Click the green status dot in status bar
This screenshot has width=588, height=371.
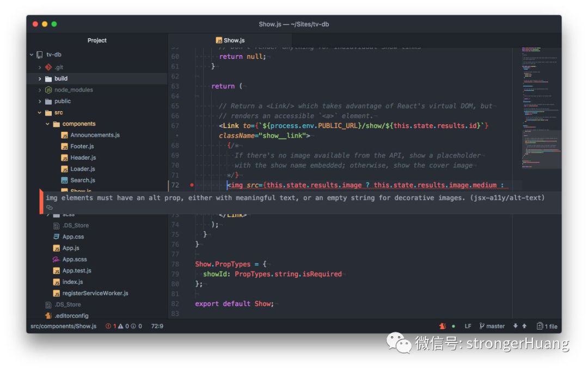point(454,326)
